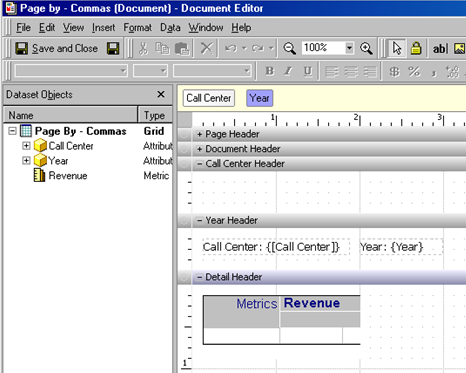Select the Page By - Commas grid icon
This screenshot has height=373, width=466.
coord(26,131)
